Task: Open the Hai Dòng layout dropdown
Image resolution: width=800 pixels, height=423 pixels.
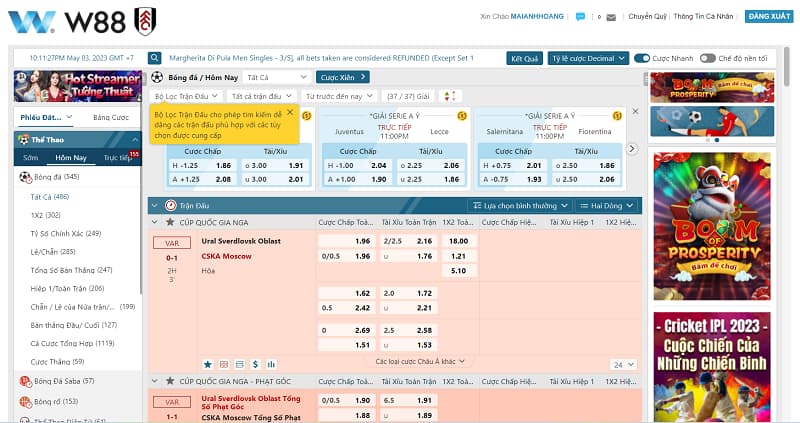Action: click(609, 205)
